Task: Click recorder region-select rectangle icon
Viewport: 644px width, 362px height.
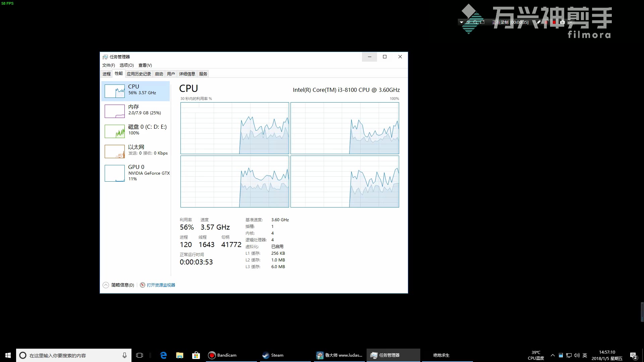Action: (x=482, y=22)
